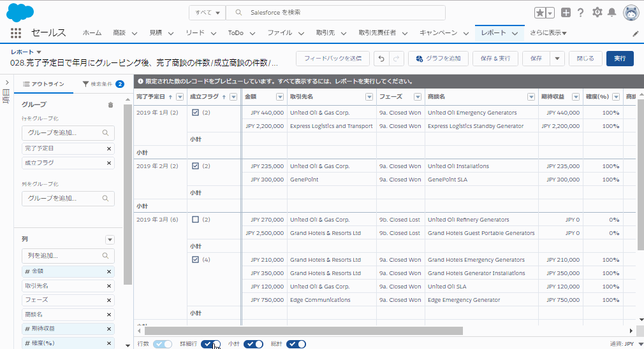Click the undo arrow button
This screenshot has width=644, height=349.
pyautogui.click(x=381, y=59)
